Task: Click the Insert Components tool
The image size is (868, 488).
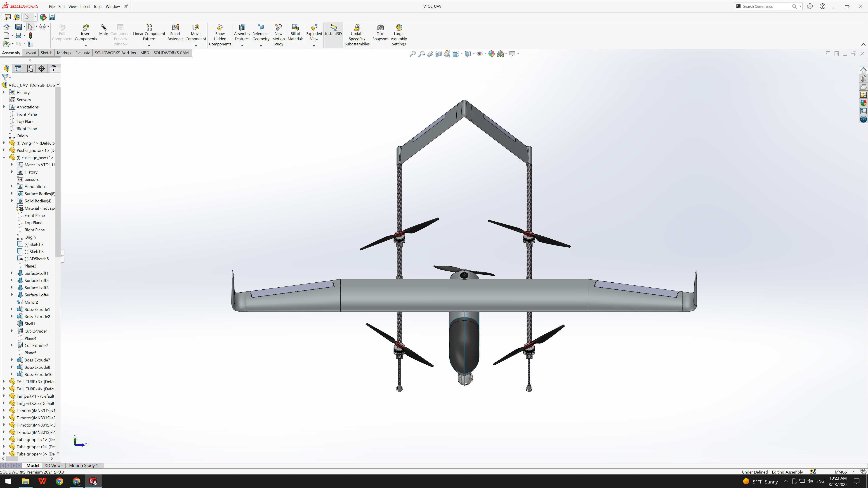Action: 86,33
